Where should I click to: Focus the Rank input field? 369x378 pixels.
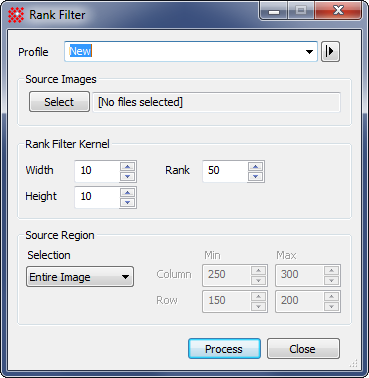click(x=225, y=171)
